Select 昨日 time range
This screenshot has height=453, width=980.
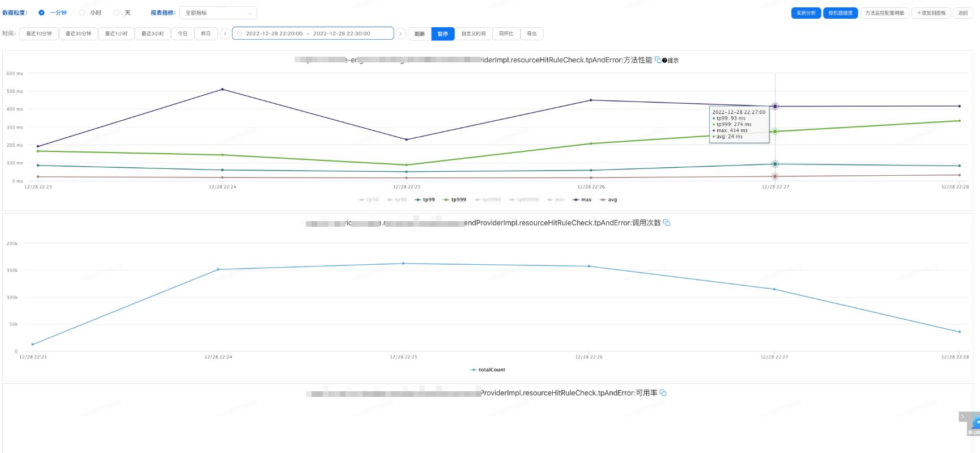206,33
